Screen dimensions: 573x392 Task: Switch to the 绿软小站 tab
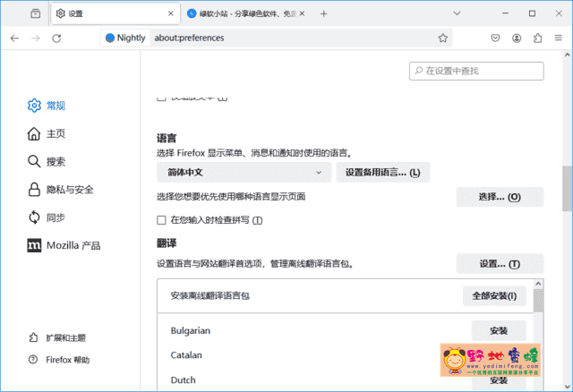(x=244, y=13)
